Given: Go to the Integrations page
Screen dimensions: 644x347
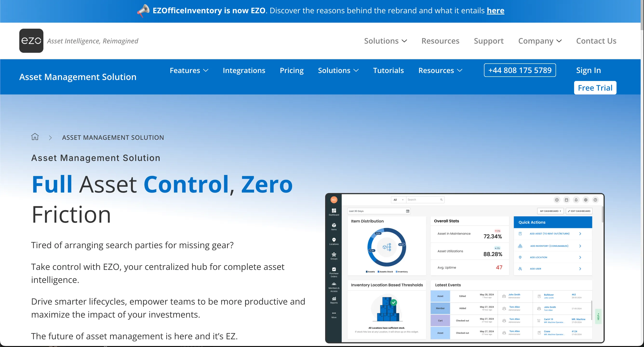Looking at the screenshot, I should point(244,71).
